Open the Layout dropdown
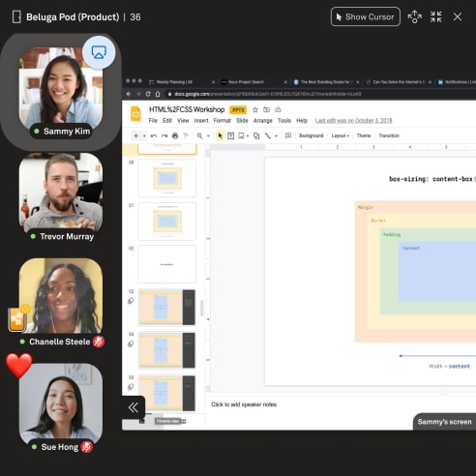This screenshot has height=476, width=476. click(x=341, y=135)
